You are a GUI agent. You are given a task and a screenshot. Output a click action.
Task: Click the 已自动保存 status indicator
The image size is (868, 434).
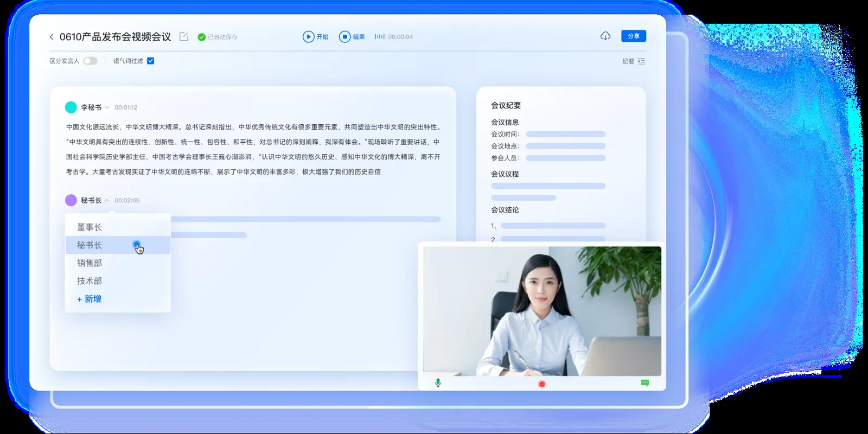point(218,37)
